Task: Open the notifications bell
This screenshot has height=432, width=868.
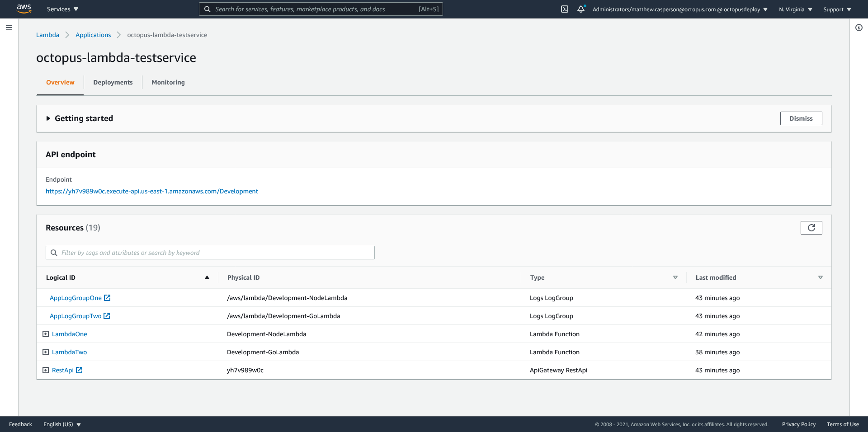Action: tap(581, 9)
